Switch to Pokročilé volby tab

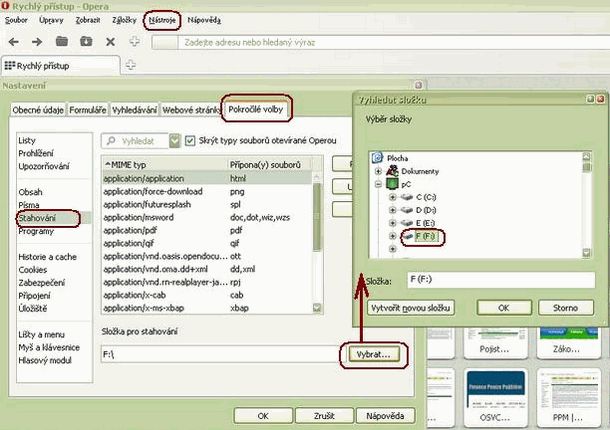(256, 109)
